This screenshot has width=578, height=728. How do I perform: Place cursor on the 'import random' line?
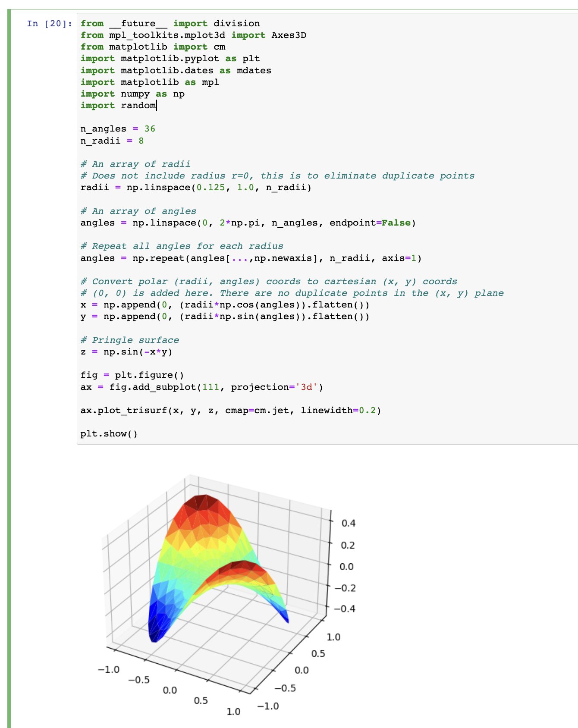pyautogui.click(x=118, y=106)
